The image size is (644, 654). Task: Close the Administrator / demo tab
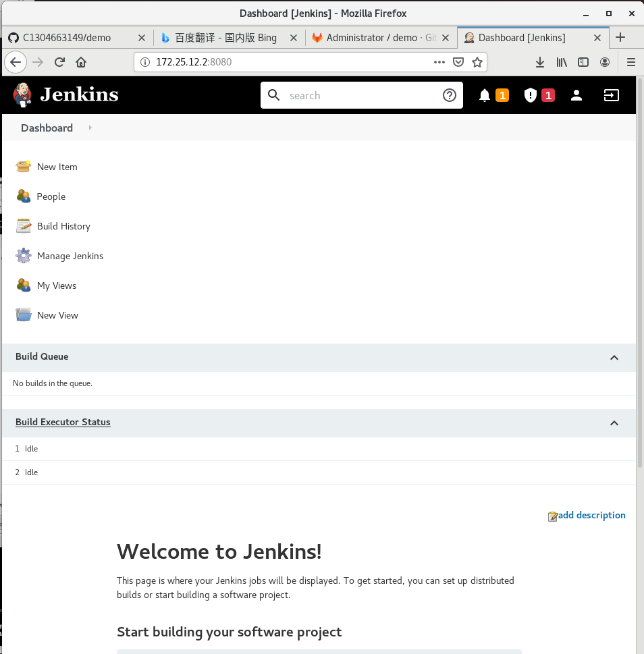[x=446, y=38]
